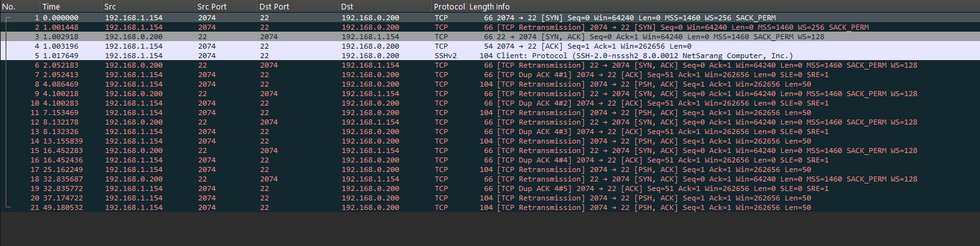Sort by the Time column header
This screenshot has width=980, height=246.
[71, 6]
